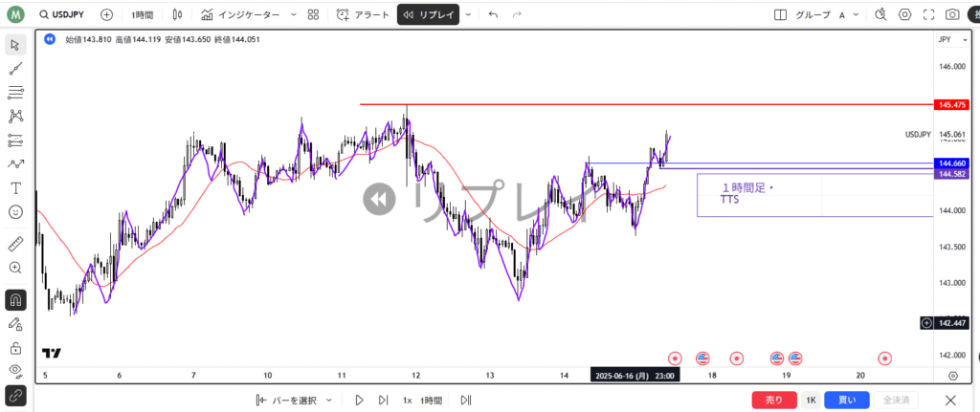Screen dimensions: 980x412
Task: Click the plus compare symbol button
Action: click(x=107, y=14)
